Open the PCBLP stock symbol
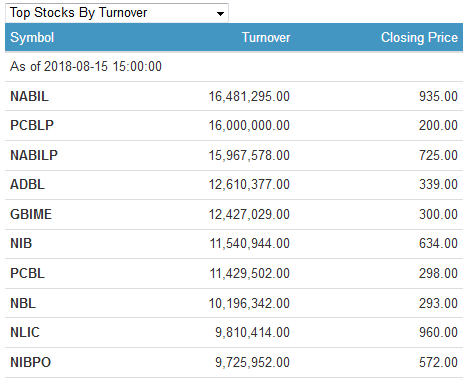 tap(32, 125)
